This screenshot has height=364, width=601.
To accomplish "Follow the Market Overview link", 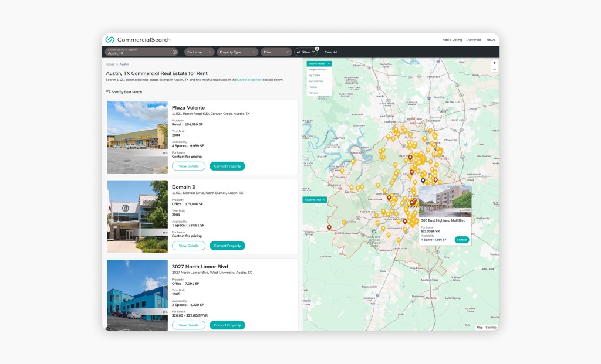I will (249, 80).
